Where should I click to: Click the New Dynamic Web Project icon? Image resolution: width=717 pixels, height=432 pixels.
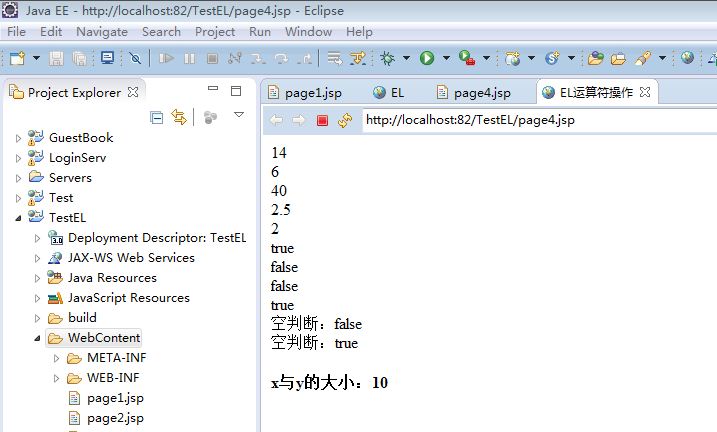(x=512, y=59)
